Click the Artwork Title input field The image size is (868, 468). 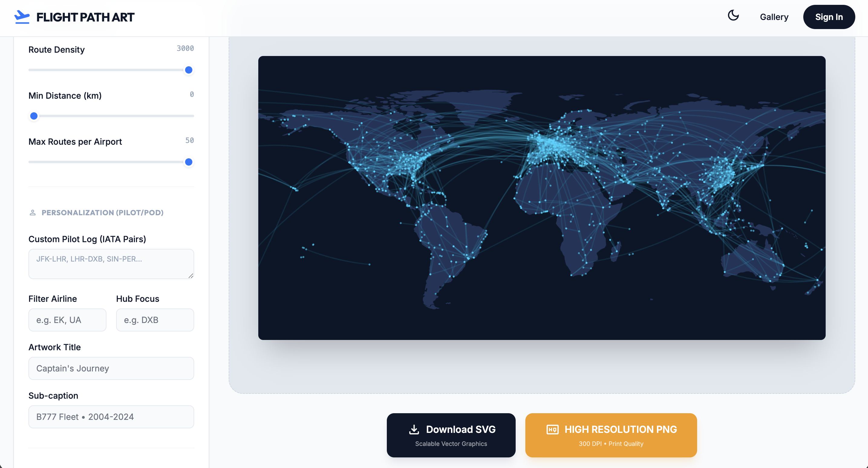point(111,368)
